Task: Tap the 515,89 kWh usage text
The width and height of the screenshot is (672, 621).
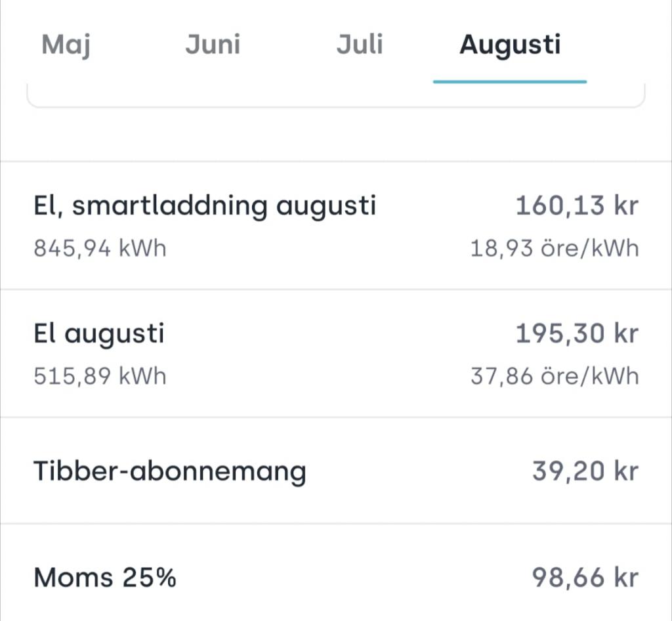Action: [100, 376]
